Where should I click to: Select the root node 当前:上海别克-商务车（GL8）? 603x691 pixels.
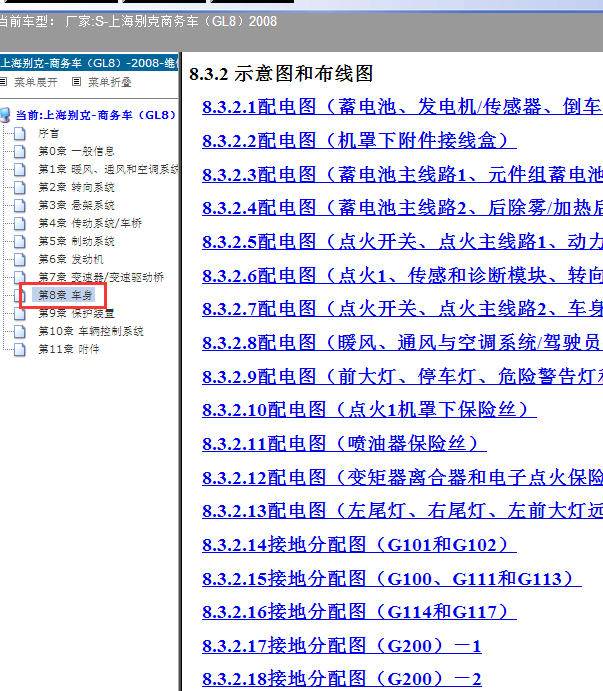click(x=96, y=115)
